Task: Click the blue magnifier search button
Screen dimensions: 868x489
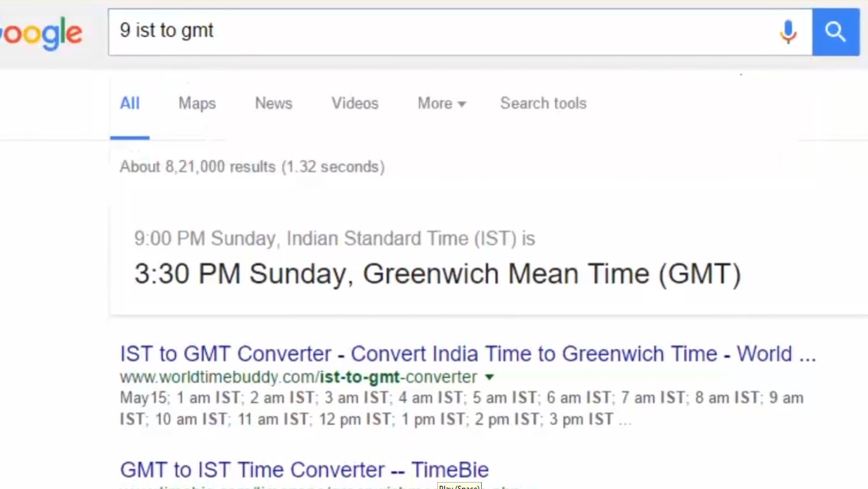Action: (x=835, y=32)
